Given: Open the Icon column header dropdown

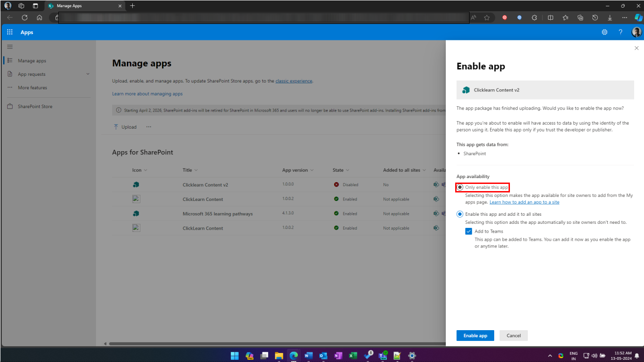Looking at the screenshot, I should [x=139, y=170].
